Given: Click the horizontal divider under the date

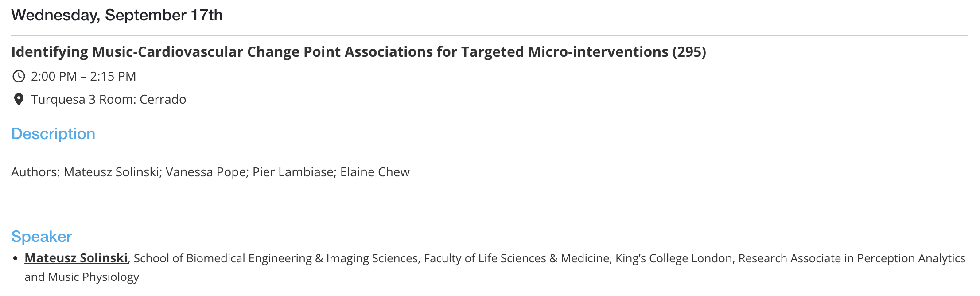Looking at the screenshot, I should 490,36.
